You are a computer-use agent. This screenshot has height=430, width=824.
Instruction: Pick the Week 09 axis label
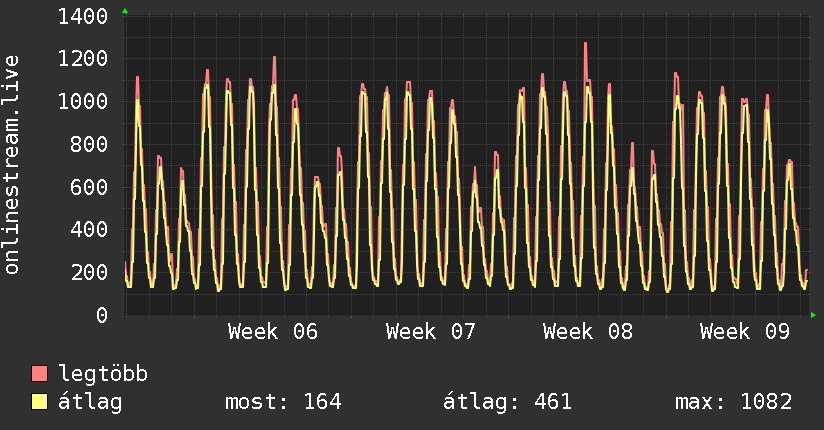pos(744,331)
